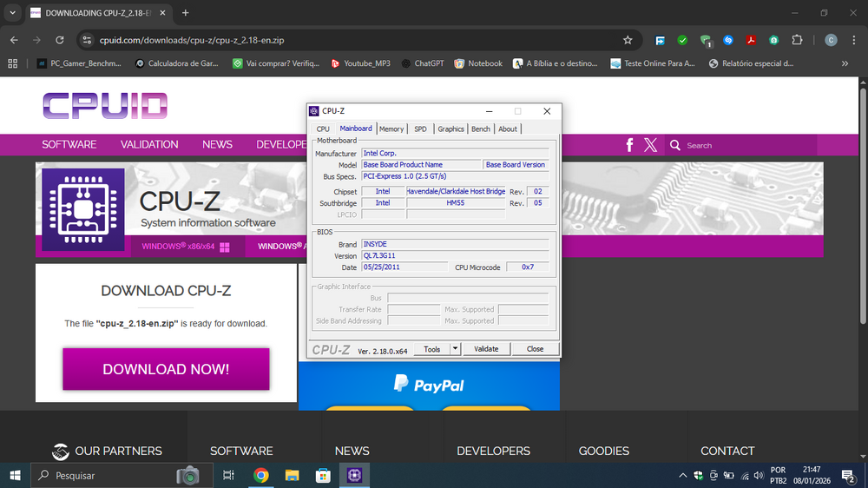
Task: Click the volume icon in system tray
Action: [759, 476]
